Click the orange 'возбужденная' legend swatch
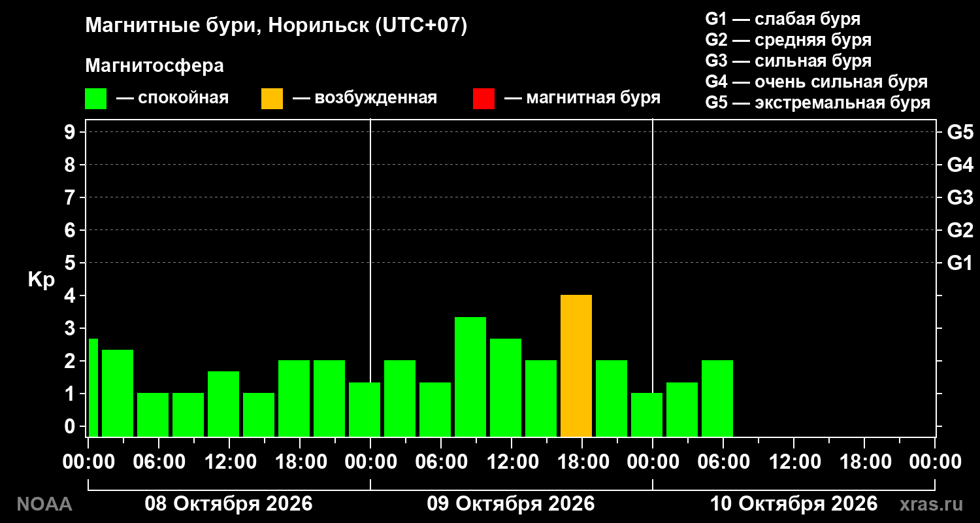980x523 pixels. coord(272,99)
